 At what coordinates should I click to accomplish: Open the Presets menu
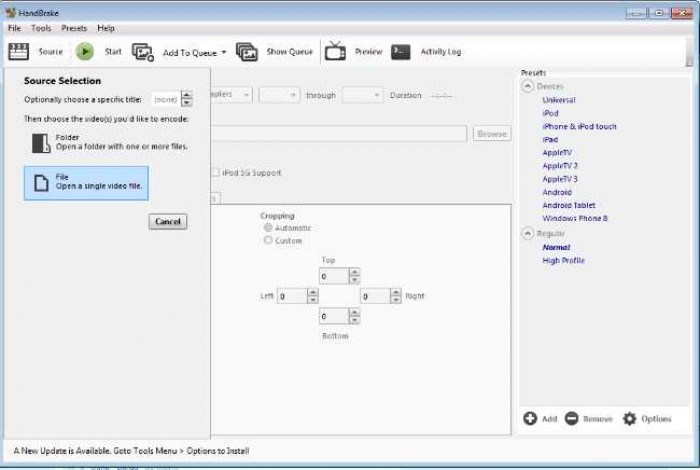coord(74,28)
